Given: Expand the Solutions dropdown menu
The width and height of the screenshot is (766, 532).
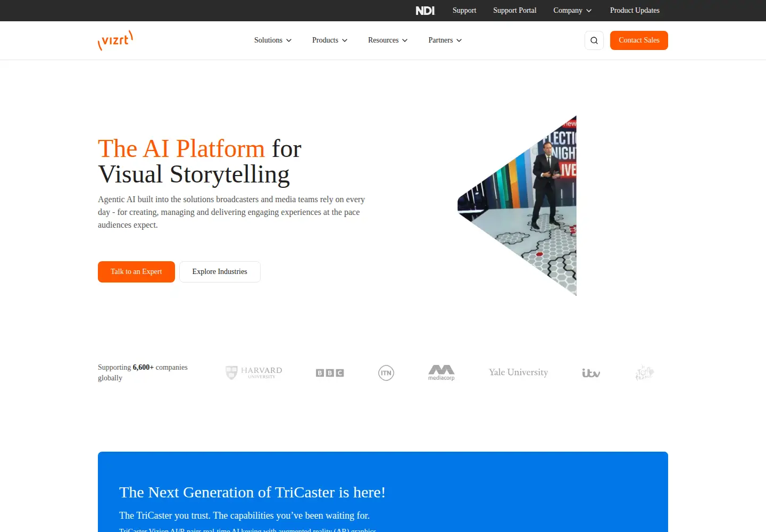Looking at the screenshot, I should (273, 40).
